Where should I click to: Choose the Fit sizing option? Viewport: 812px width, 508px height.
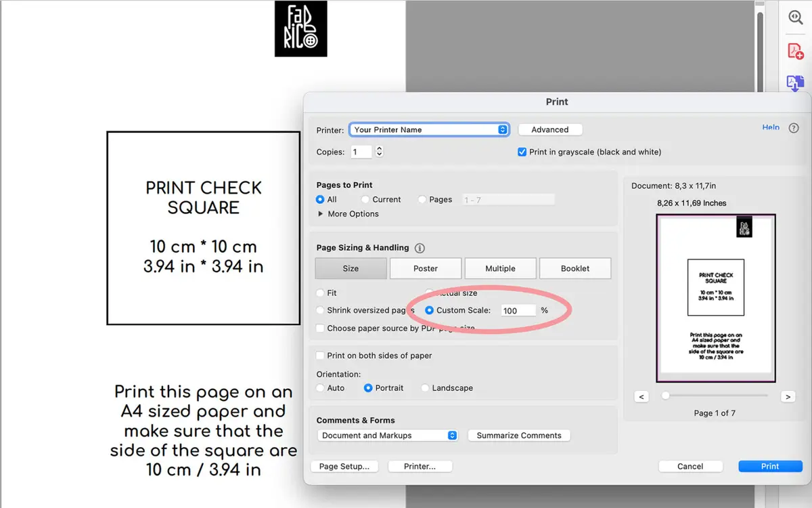pyautogui.click(x=321, y=293)
